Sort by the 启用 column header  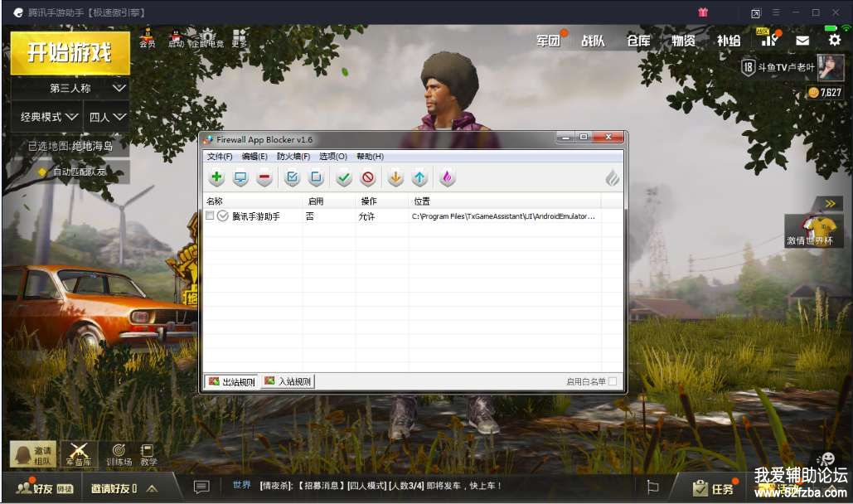[x=330, y=201]
